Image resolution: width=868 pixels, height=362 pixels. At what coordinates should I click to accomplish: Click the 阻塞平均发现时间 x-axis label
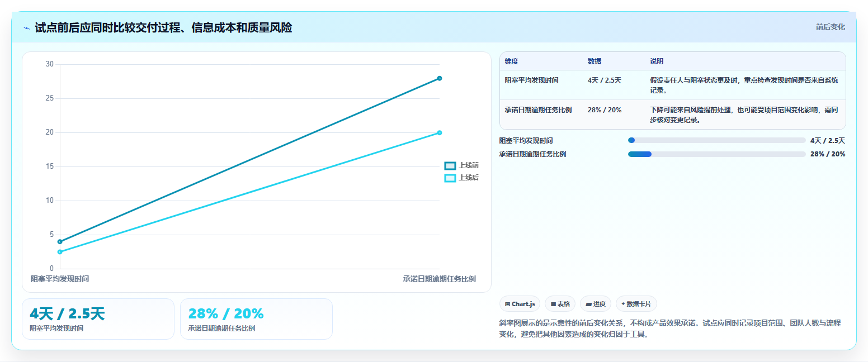point(60,279)
